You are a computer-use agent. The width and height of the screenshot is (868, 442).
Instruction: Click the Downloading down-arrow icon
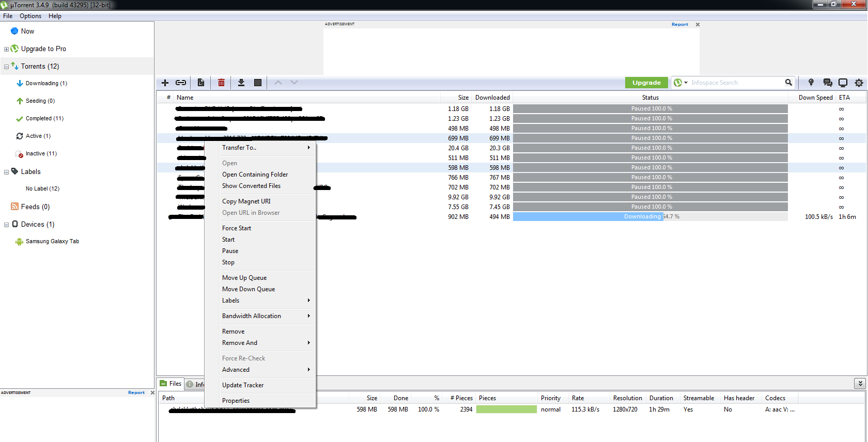click(x=19, y=84)
